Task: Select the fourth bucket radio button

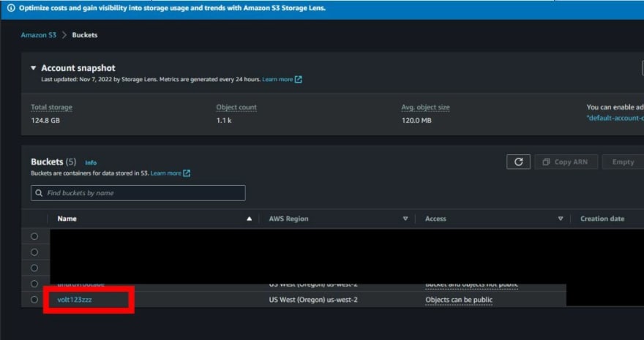Action: (34, 284)
